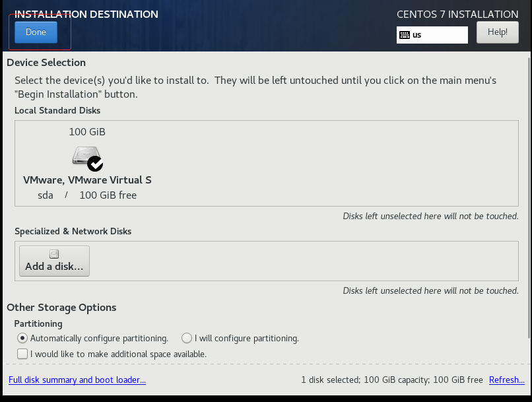532x402 pixels.
Task: Click the 100 GiB capacity label above the disk
Action: pyautogui.click(x=87, y=132)
